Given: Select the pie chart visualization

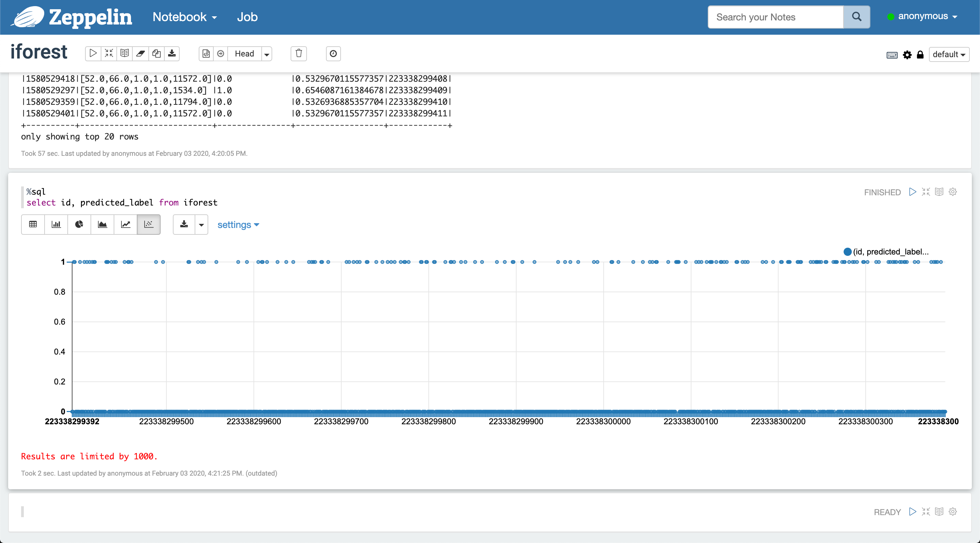Looking at the screenshot, I should coord(79,224).
